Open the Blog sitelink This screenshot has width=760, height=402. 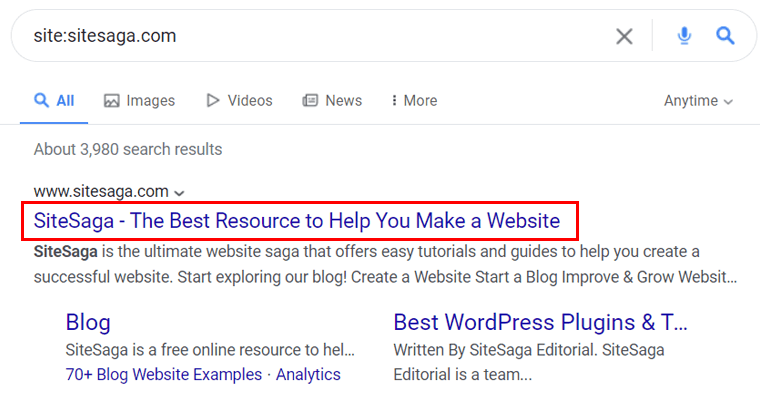coord(88,322)
